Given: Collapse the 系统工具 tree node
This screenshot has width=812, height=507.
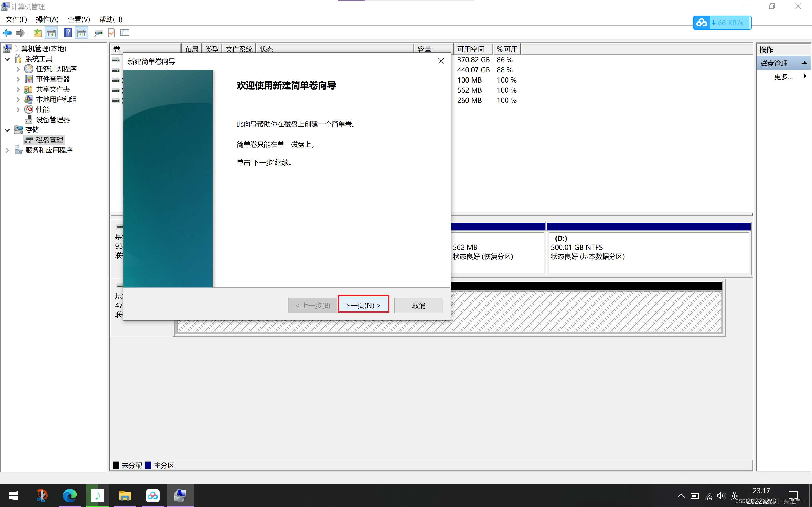Looking at the screenshot, I should 7,59.
